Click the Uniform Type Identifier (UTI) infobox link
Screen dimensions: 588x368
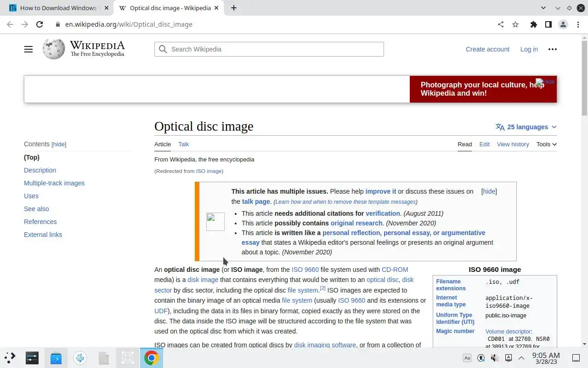pos(455,318)
